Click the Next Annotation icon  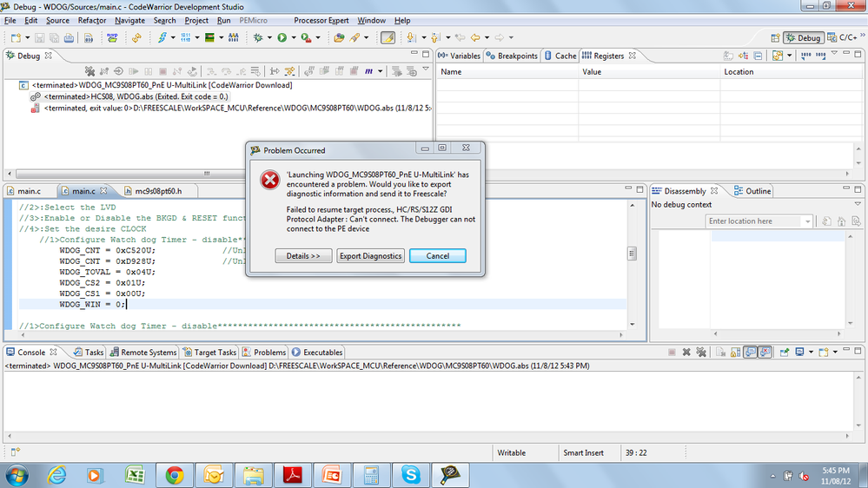[x=411, y=37]
